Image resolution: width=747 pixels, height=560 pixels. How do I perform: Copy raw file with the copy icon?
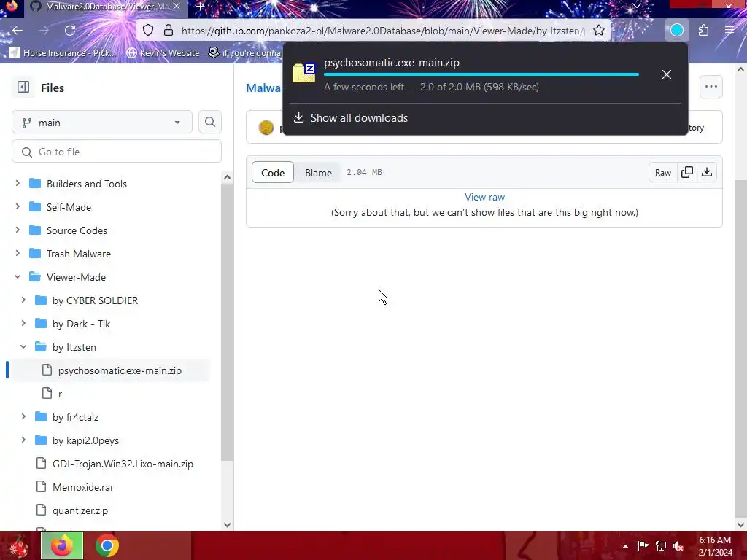click(687, 172)
